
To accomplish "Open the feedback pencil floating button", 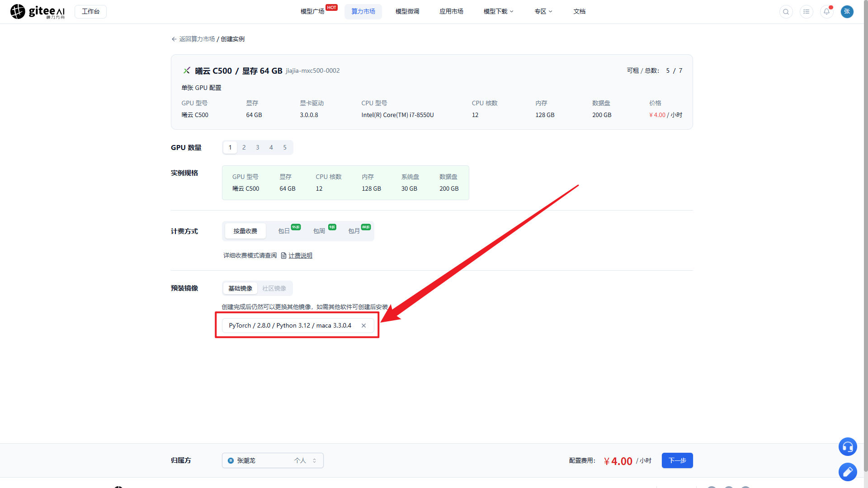I will pyautogui.click(x=848, y=472).
